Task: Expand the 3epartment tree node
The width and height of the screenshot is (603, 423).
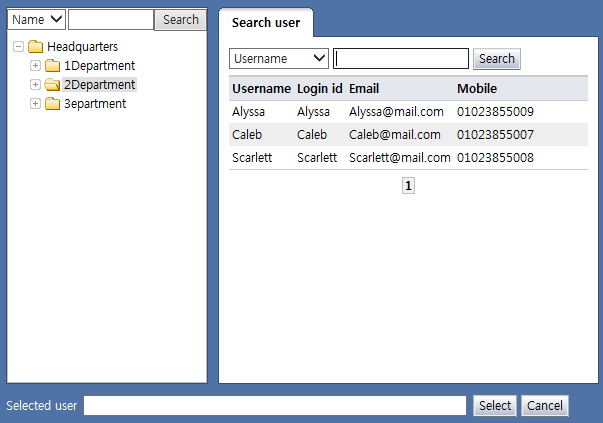Action: point(36,104)
